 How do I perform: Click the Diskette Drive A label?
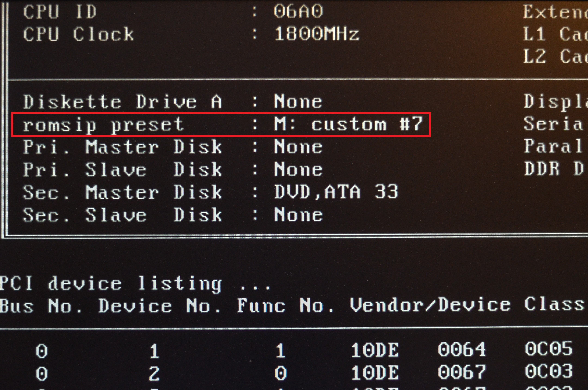point(122,102)
